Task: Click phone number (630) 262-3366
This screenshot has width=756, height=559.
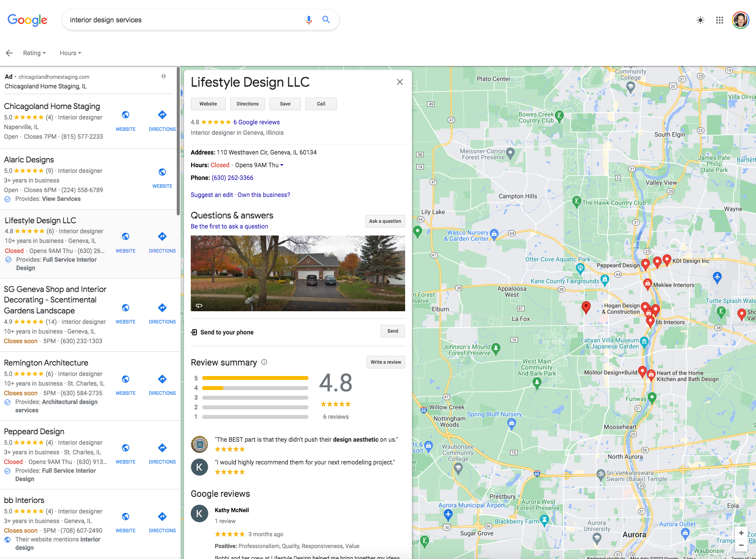Action: (x=232, y=178)
